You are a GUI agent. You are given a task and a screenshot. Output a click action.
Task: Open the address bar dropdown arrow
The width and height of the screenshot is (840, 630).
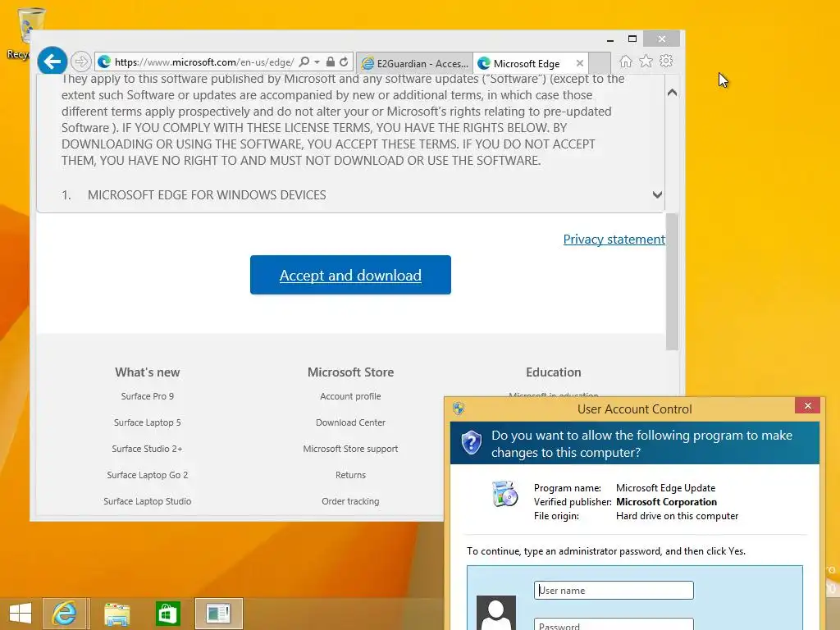pyautogui.click(x=317, y=62)
